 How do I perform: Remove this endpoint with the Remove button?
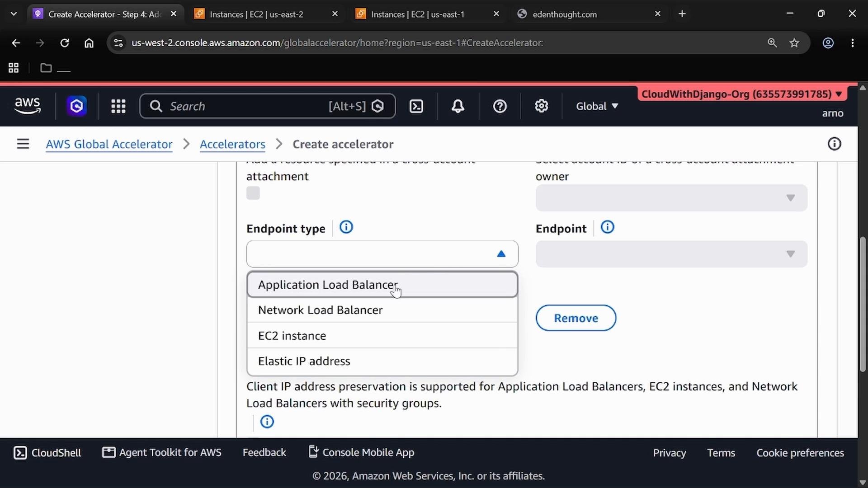click(x=576, y=318)
